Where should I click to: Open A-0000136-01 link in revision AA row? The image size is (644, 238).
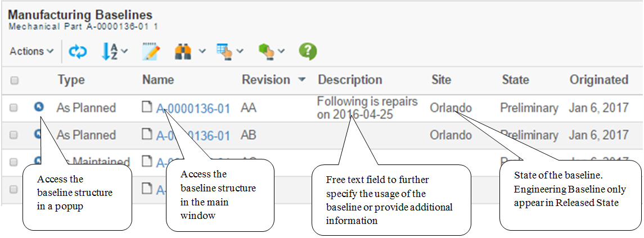pyautogui.click(x=193, y=108)
